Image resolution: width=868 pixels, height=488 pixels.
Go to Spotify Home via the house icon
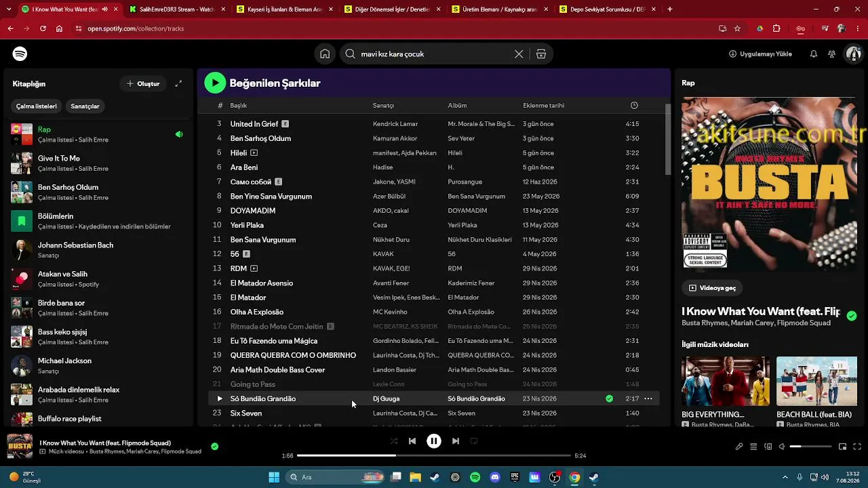click(325, 54)
